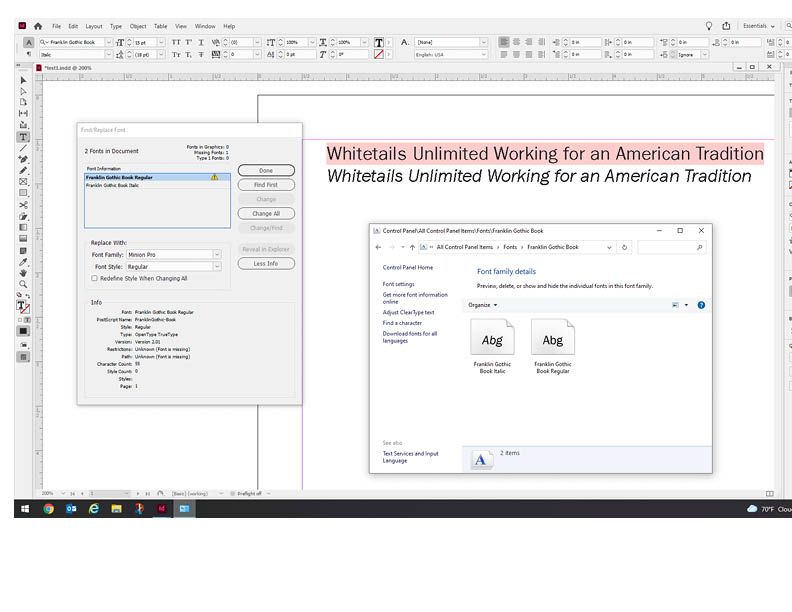Click the Share document icon
The width and height of the screenshot is (792, 612).
[x=726, y=26]
